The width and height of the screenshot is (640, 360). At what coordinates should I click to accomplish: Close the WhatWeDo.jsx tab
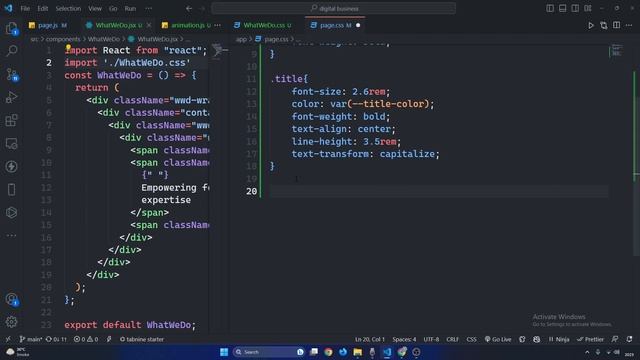[x=149, y=25]
